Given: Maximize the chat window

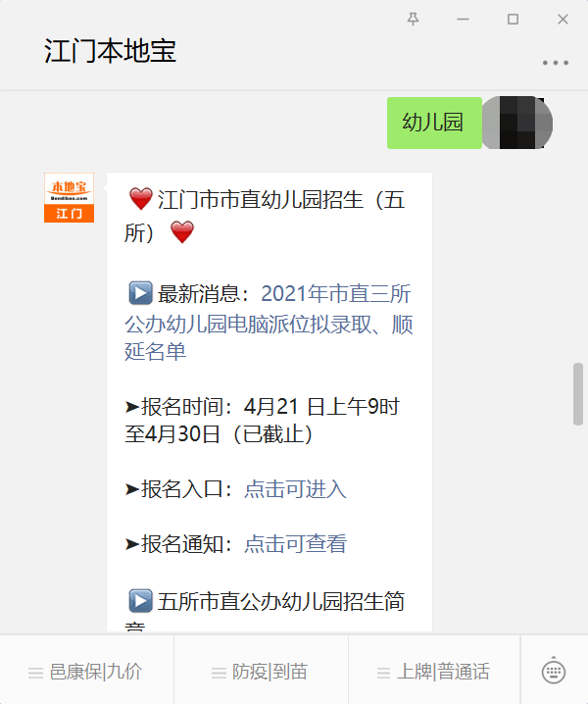Looking at the screenshot, I should (x=513, y=20).
